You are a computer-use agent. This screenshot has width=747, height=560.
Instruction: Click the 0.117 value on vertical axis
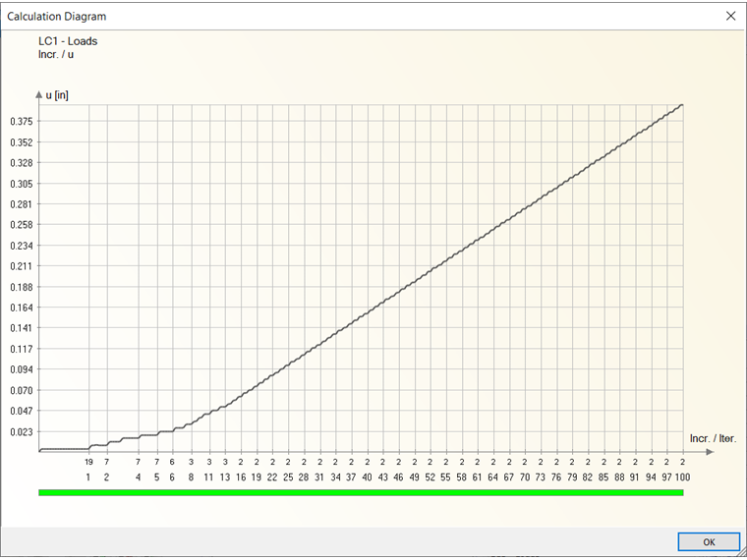21,349
